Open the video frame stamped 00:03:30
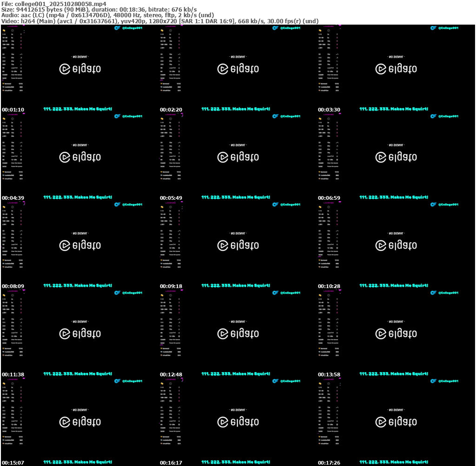 tap(396, 69)
